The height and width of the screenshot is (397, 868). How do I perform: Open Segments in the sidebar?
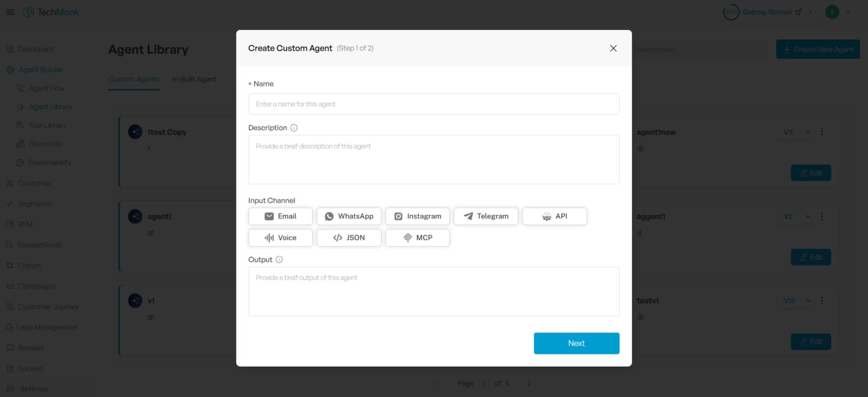[29, 204]
